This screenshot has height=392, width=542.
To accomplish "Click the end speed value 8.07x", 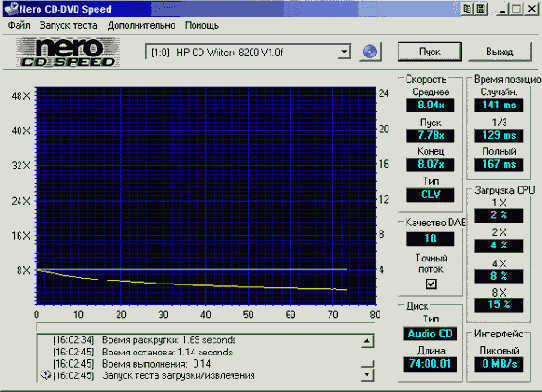I will pyautogui.click(x=430, y=164).
